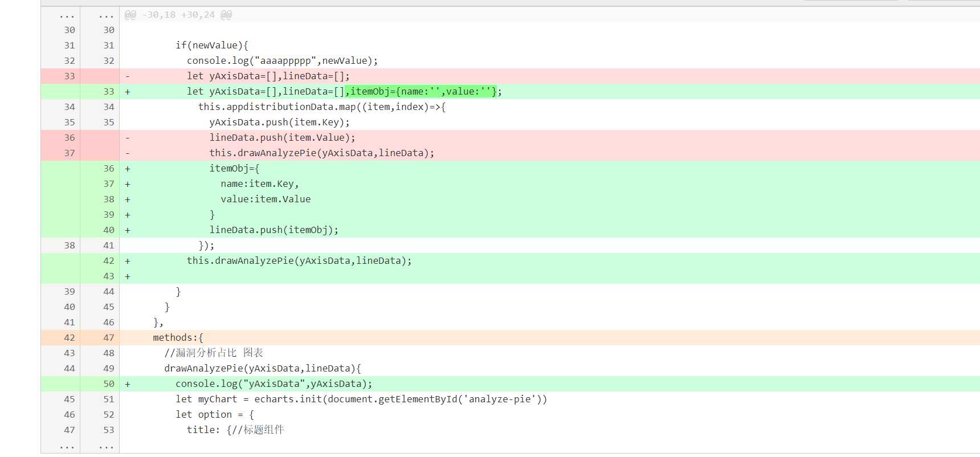Click added name:item.Key, line
Image resolution: width=980 pixels, height=457 pixels.
pyautogui.click(x=260, y=183)
